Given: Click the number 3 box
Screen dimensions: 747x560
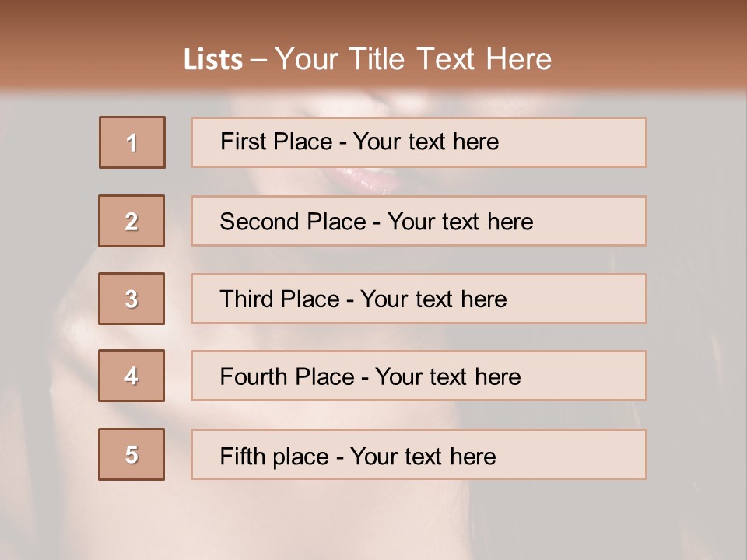Looking at the screenshot, I should [x=132, y=299].
